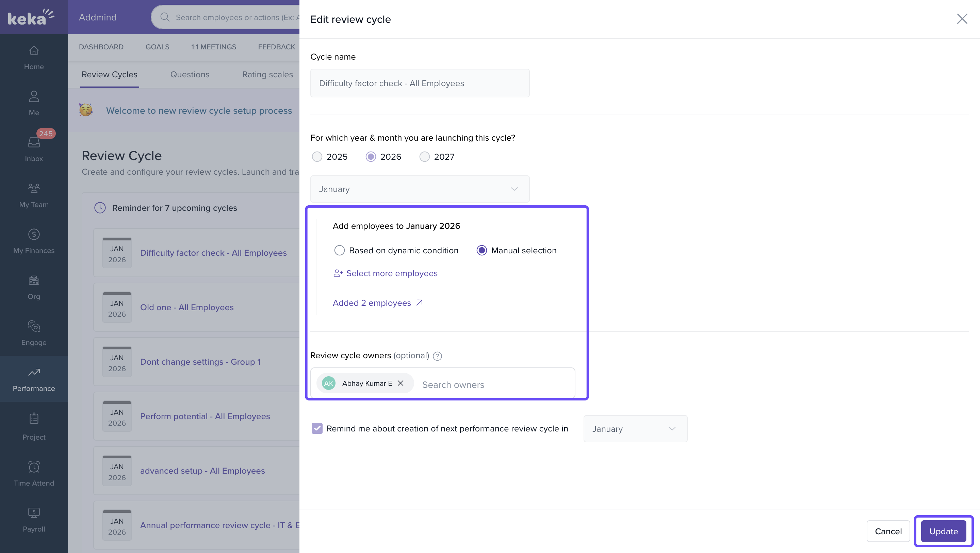
Task: Open the reminder month dropdown
Action: (x=635, y=429)
